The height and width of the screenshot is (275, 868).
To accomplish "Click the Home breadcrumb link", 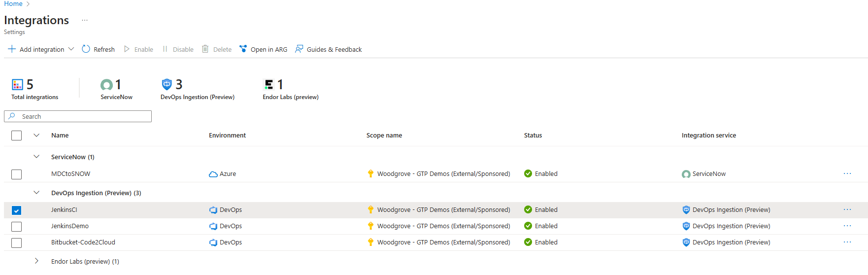I will coord(13,4).
